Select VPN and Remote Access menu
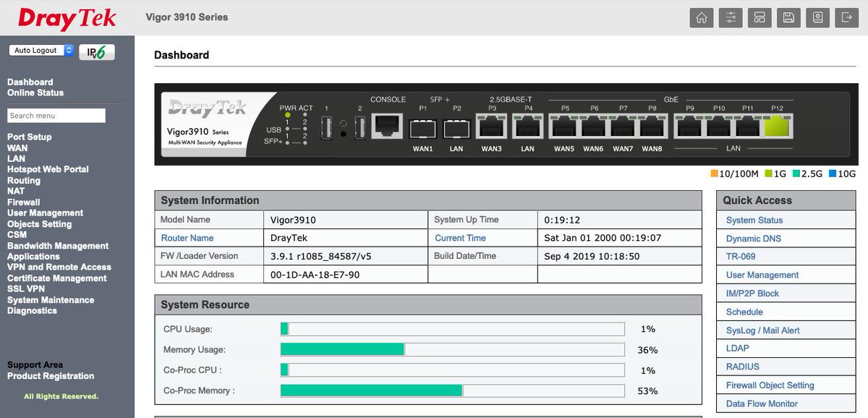The height and width of the screenshot is (418, 868). [x=59, y=268]
